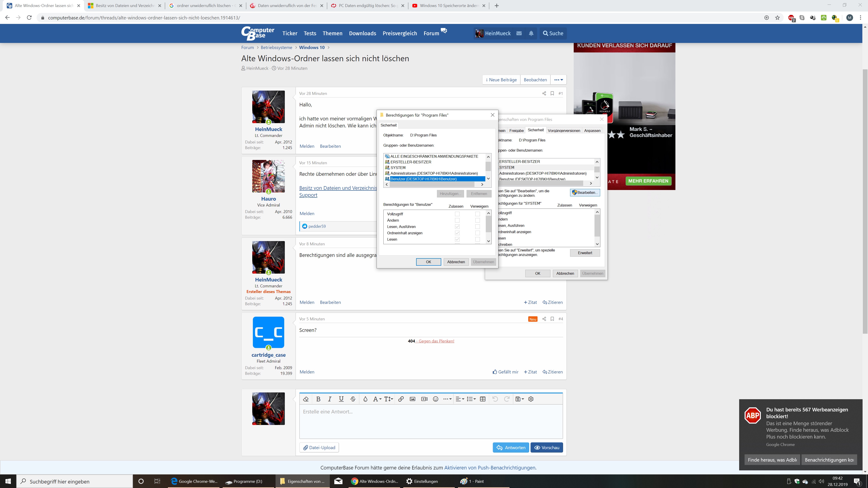
Task: Open notifications bell in header
Action: (x=531, y=33)
